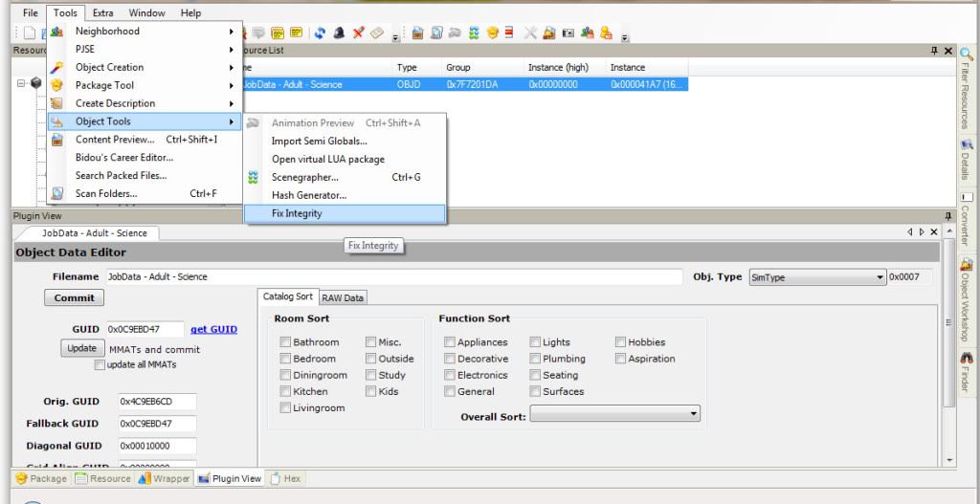Tick the update all MMATs checkbox
This screenshot has height=504, width=980.
coord(100,364)
